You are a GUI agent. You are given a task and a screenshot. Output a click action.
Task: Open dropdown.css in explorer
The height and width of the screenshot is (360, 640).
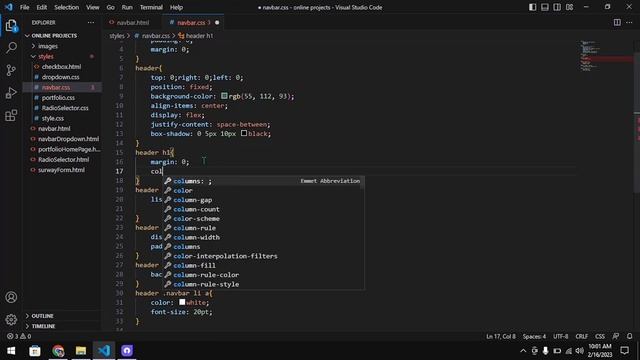(60, 77)
